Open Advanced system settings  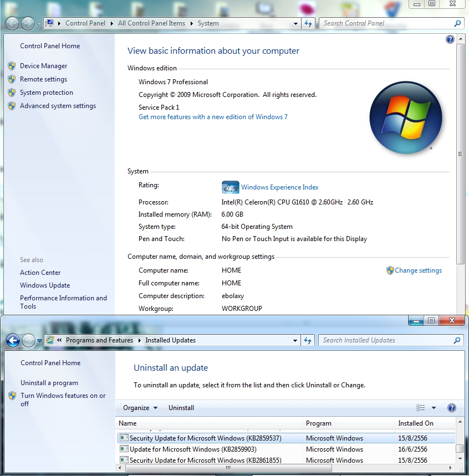[58, 106]
